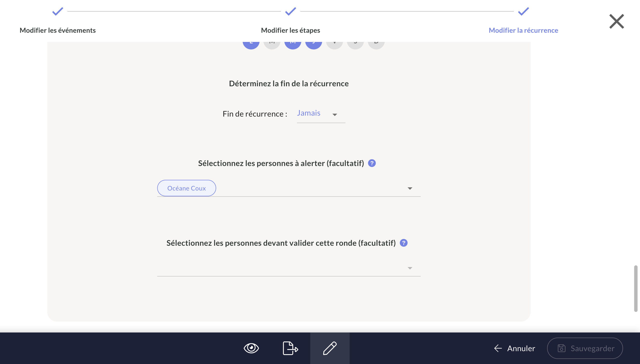The image size is (640, 364).
Task: Open the eye preview mode
Action: coord(251,348)
